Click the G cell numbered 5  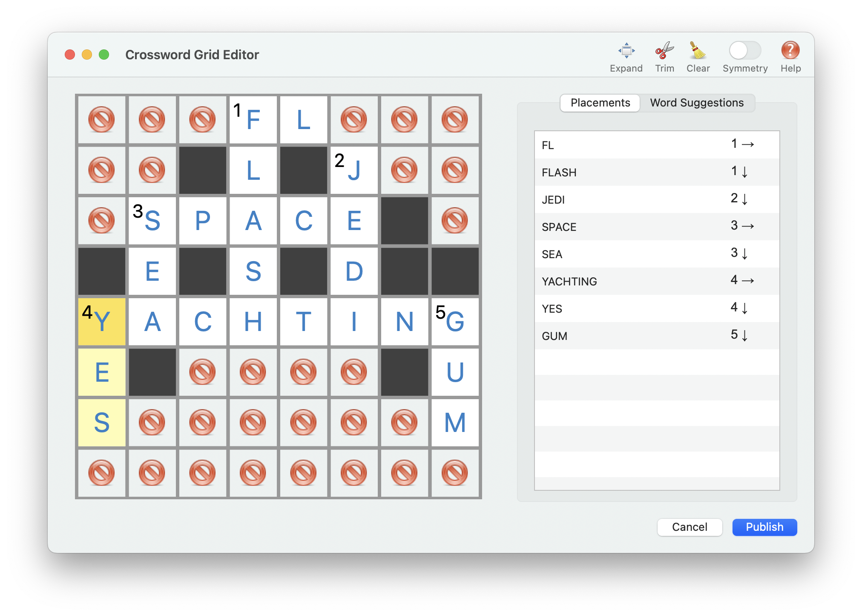pyautogui.click(x=455, y=322)
